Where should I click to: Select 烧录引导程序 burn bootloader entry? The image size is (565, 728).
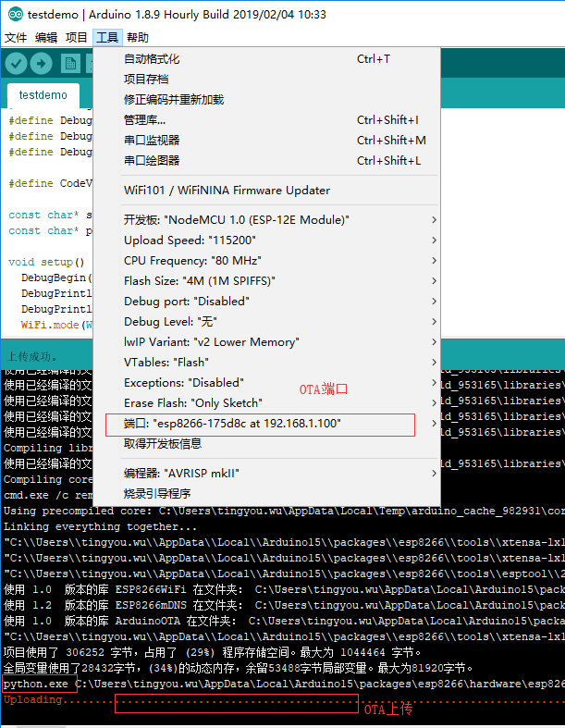pos(266,494)
